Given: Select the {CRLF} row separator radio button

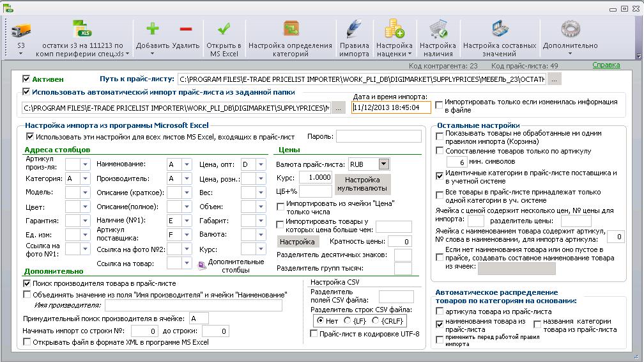Looking at the screenshot, I should tap(376, 320).
